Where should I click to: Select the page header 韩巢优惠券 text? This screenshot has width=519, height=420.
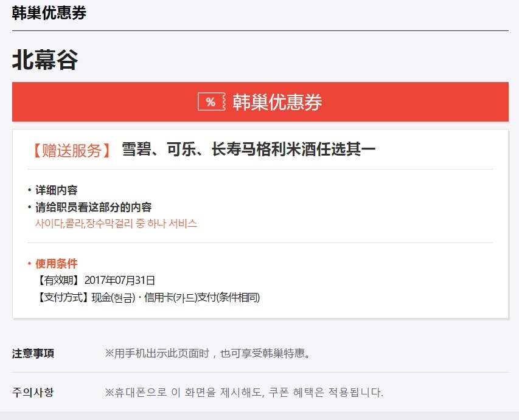pos(49,13)
